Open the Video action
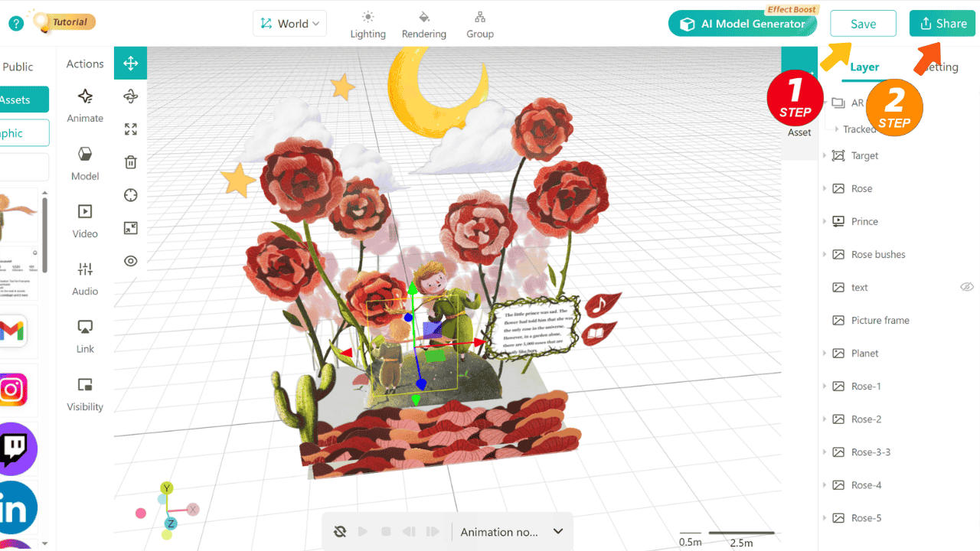Image resolution: width=980 pixels, height=551 pixels. click(85, 220)
